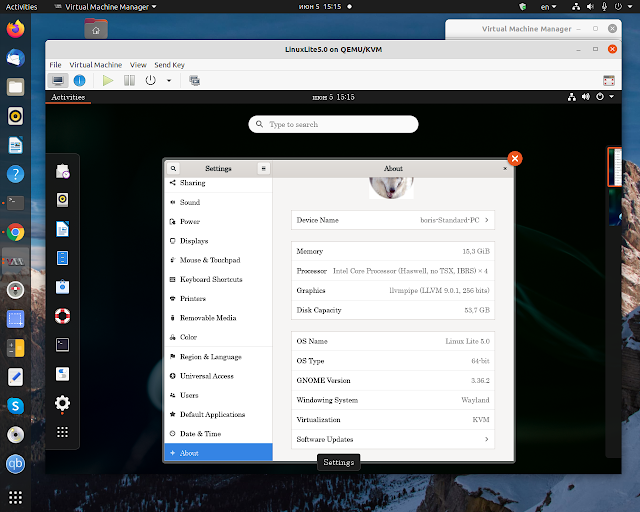
Task: Open the shutdown options dropdown arrow
Action: point(169,80)
